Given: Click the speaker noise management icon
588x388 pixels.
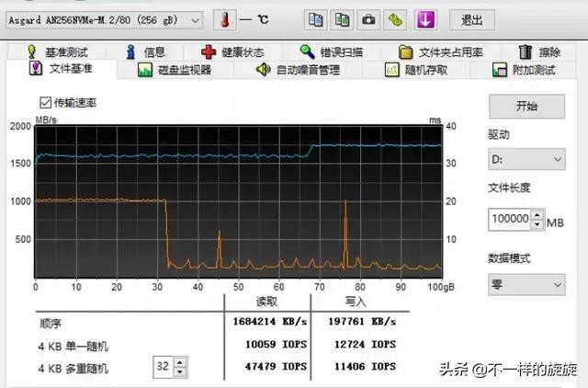Looking at the screenshot, I should [x=264, y=70].
